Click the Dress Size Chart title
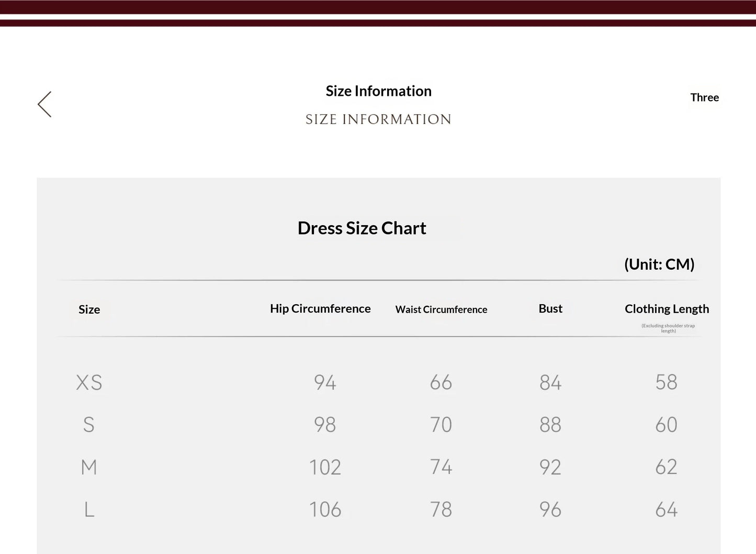Viewport: 756px width, 554px height. [362, 228]
